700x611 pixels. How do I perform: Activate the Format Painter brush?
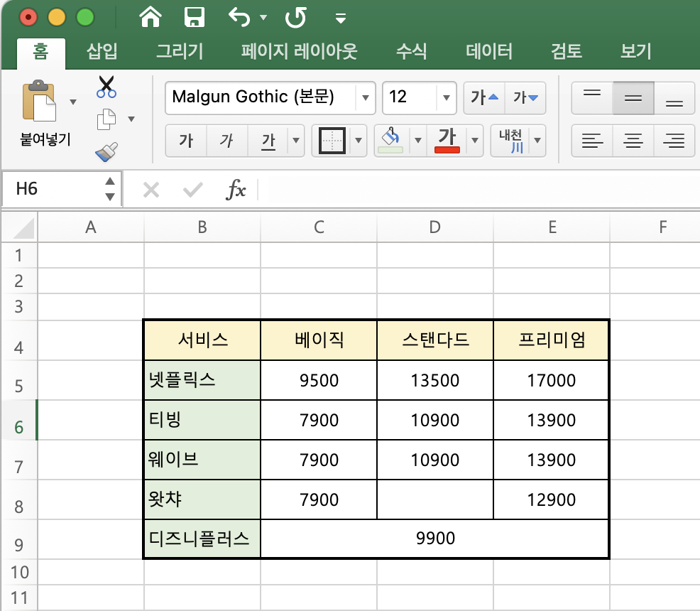106,152
